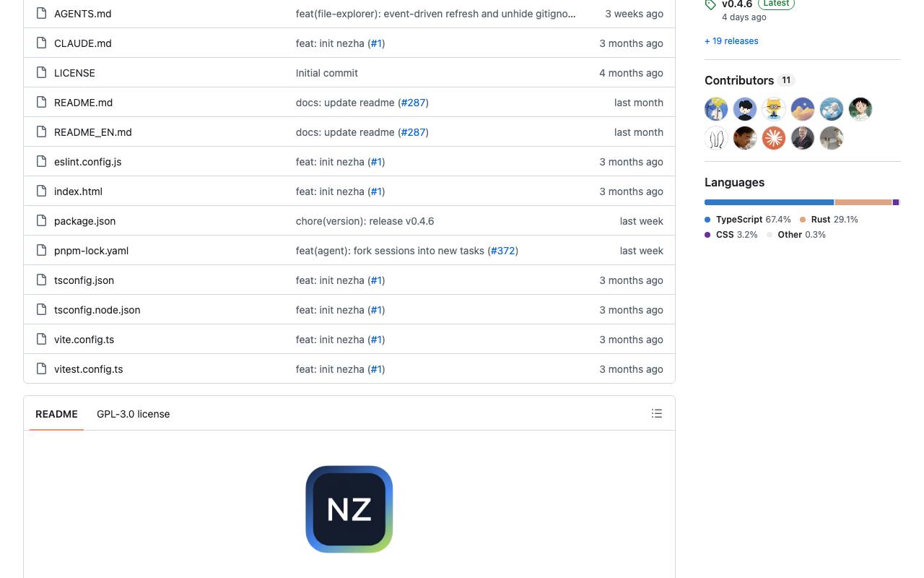
Task: Open the #1 link in CLAUDE.md row
Action: point(376,43)
